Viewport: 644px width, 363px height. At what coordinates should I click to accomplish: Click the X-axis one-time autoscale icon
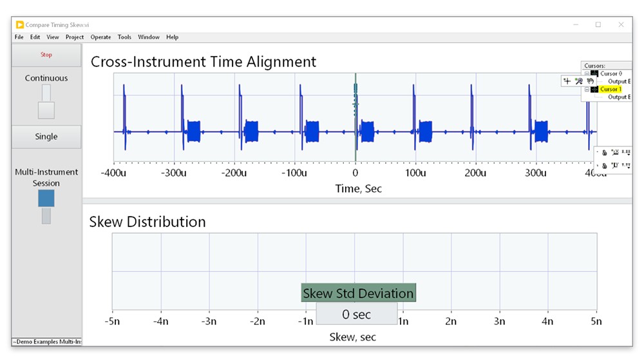tap(614, 152)
